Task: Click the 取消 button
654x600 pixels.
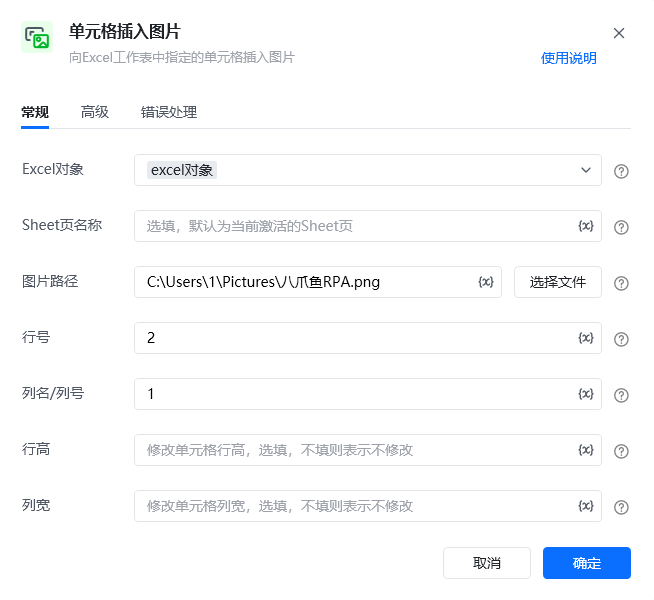Action: click(487, 563)
